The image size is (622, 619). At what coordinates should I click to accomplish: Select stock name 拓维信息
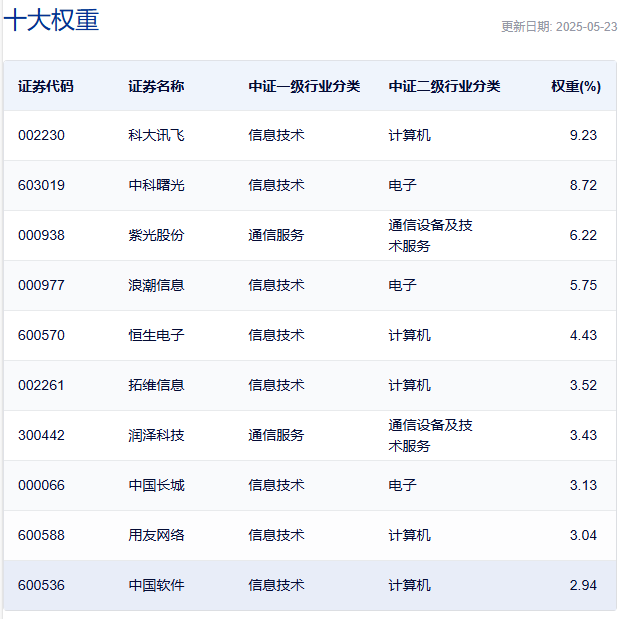tap(156, 385)
